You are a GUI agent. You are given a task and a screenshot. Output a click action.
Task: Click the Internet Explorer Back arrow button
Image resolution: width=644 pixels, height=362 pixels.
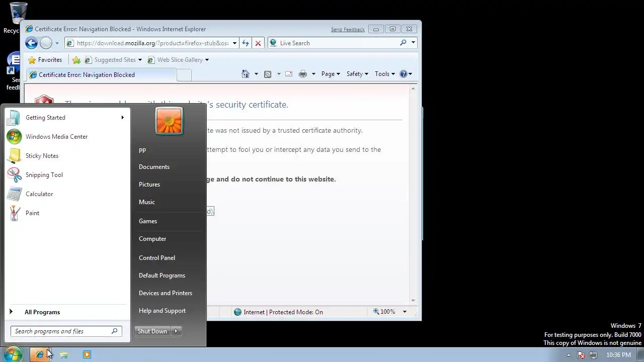[31, 43]
